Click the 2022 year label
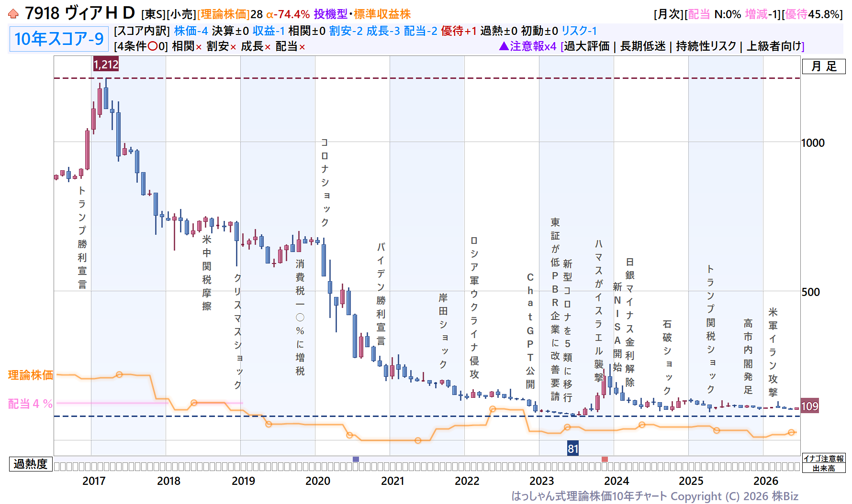Viewport: 852px width, 504px height. (467, 481)
